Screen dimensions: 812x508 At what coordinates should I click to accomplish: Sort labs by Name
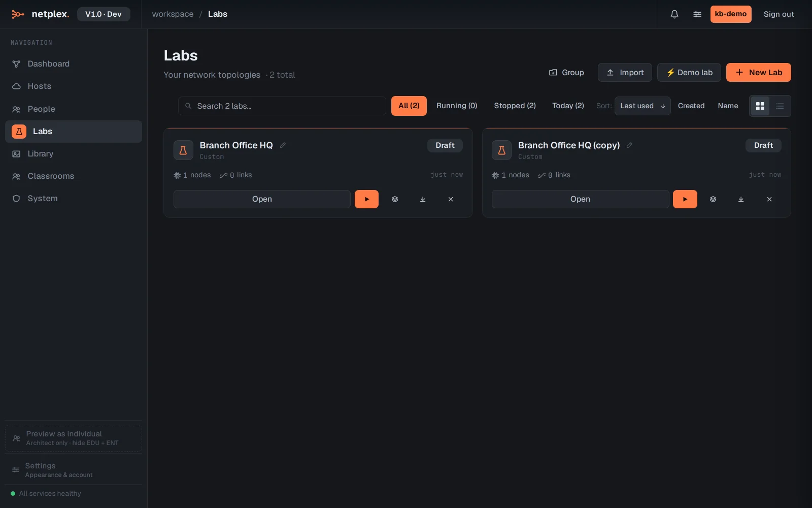(728, 106)
